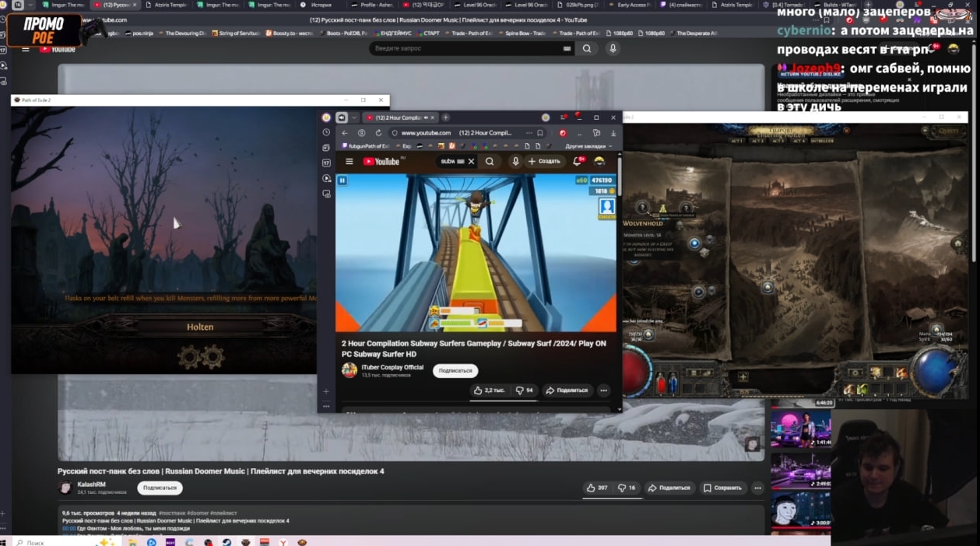Click the Holten character name in Path of Exile 2
The height and width of the screenshot is (546, 980).
click(200, 327)
